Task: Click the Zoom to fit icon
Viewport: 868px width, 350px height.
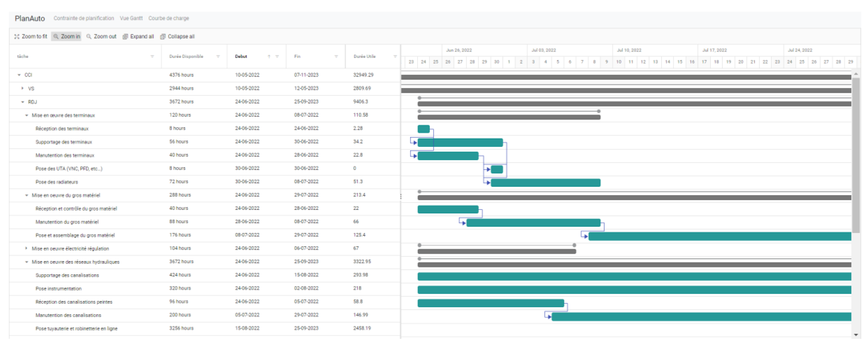Action: [x=17, y=36]
